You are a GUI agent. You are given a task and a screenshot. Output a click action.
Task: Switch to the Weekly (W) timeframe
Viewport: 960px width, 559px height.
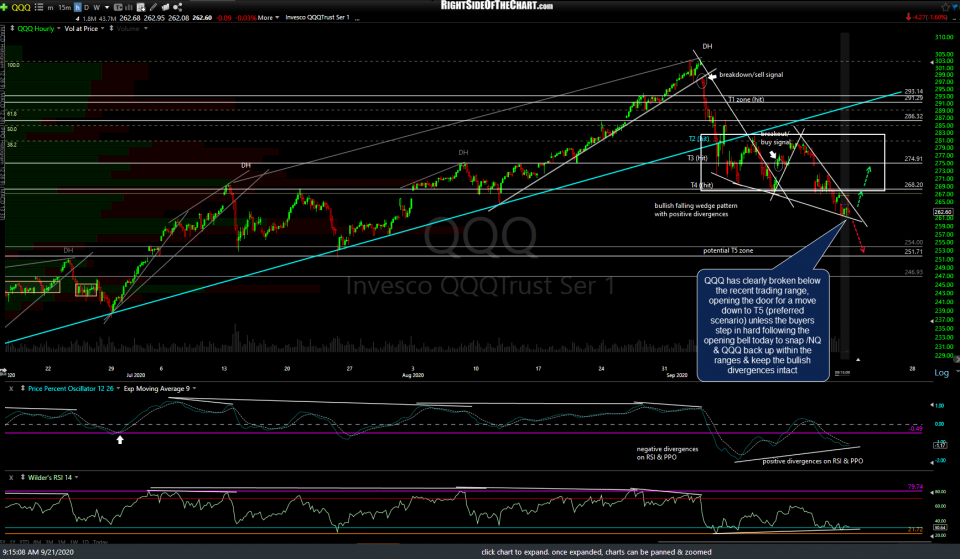pyautogui.click(x=97, y=8)
